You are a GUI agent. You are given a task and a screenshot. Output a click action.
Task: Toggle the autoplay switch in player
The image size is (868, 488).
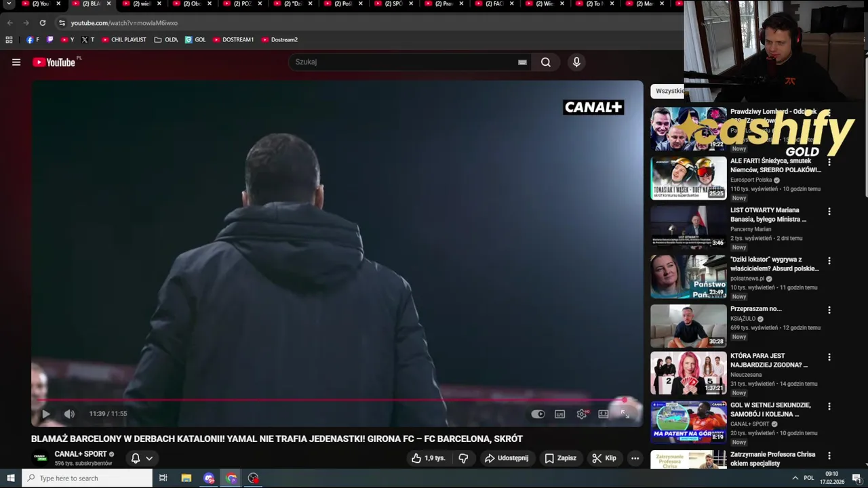[x=538, y=414]
